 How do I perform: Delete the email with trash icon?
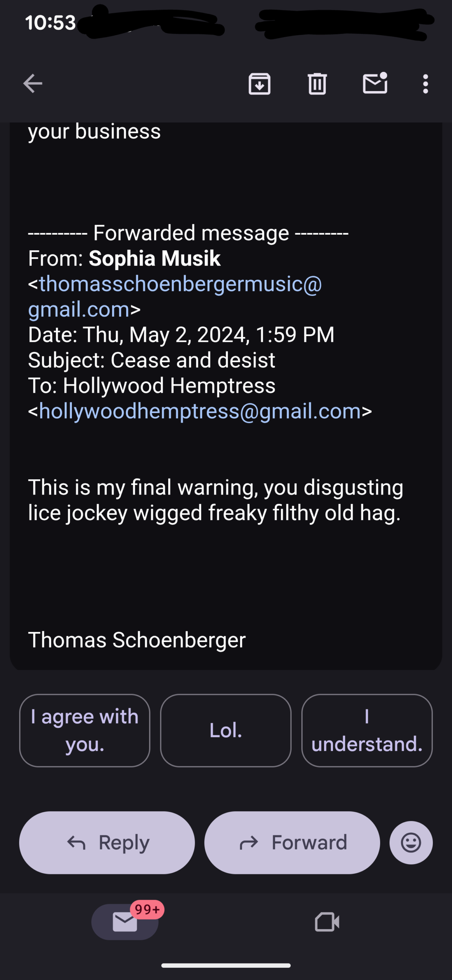317,83
